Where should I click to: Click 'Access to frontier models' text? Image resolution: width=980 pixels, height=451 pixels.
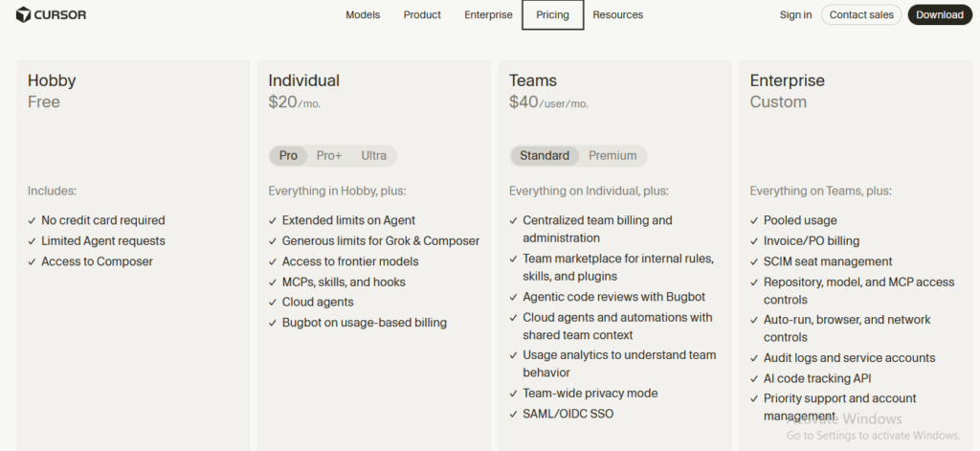coord(350,261)
